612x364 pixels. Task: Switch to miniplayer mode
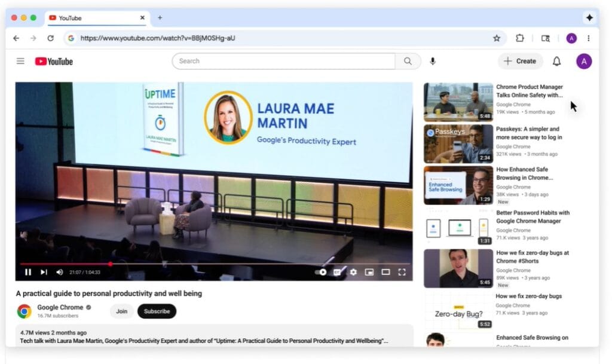[369, 272]
